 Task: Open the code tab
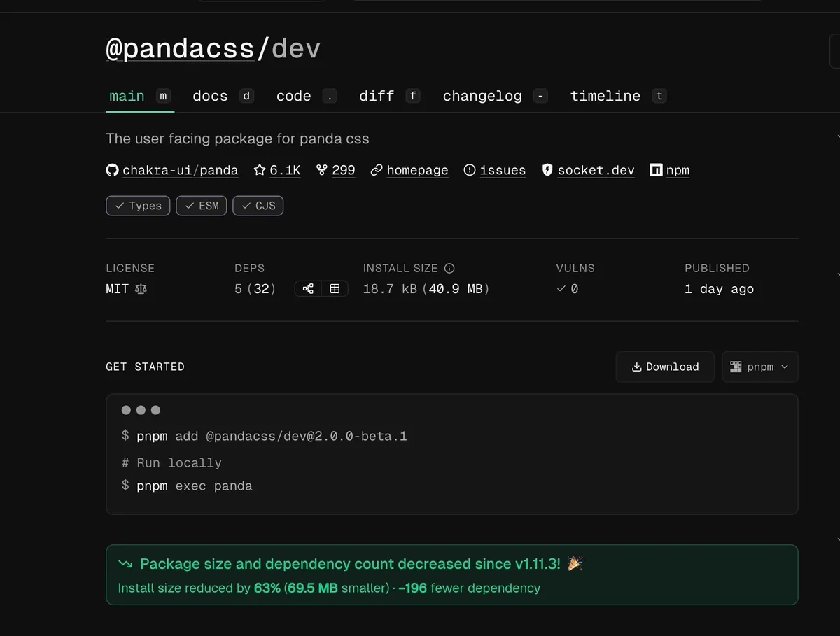[x=306, y=96]
